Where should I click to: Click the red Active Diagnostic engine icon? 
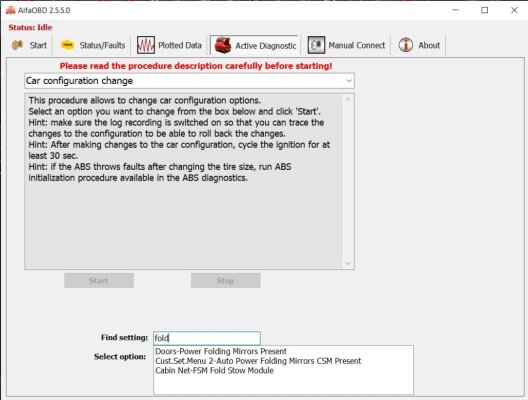(x=223, y=45)
